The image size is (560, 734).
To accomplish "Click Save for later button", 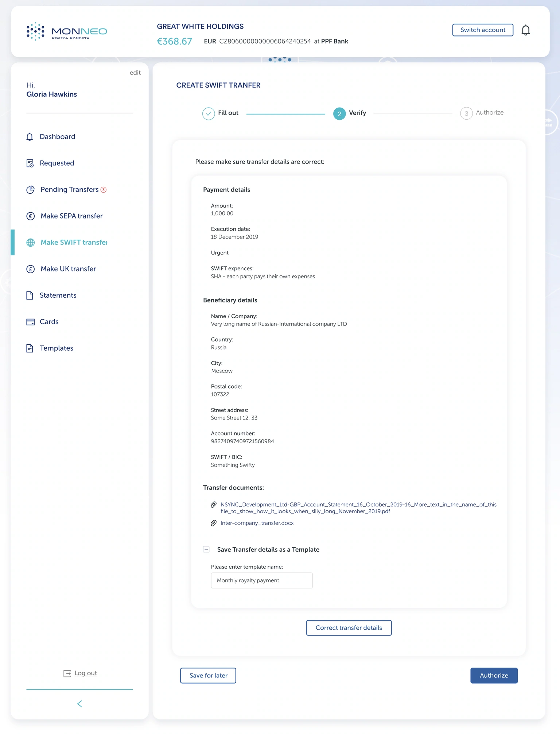I will [208, 676].
